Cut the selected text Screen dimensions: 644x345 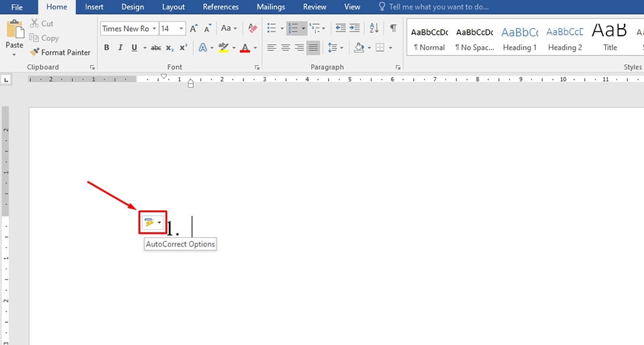[42, 23]
